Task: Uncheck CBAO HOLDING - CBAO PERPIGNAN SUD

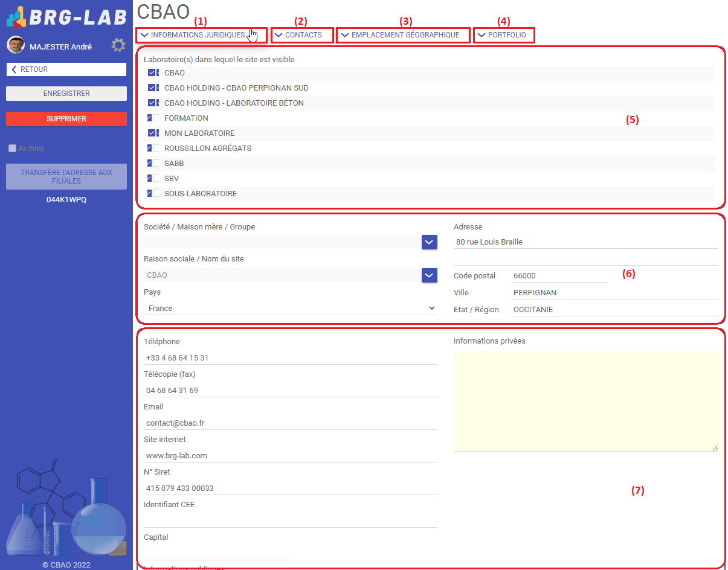Action: pyautogui.click(x=153, y=88)
